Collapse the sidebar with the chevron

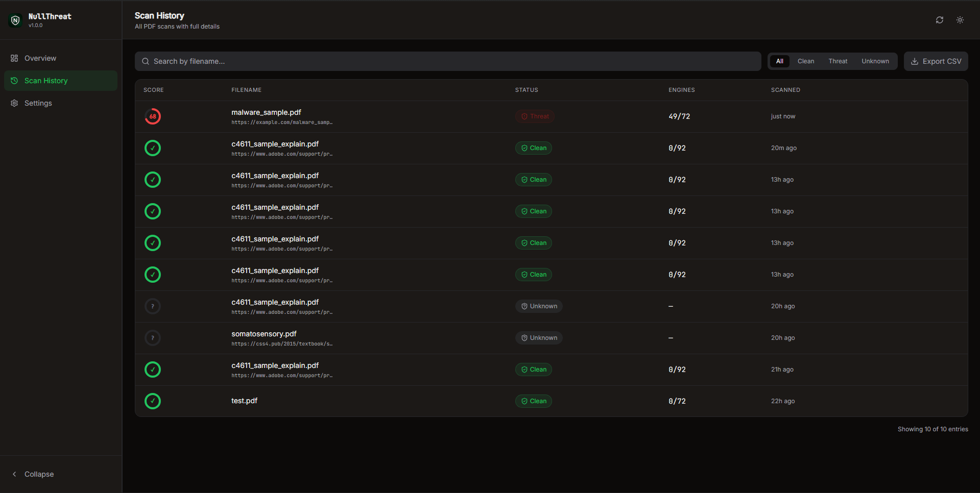[x=14, y=474]
